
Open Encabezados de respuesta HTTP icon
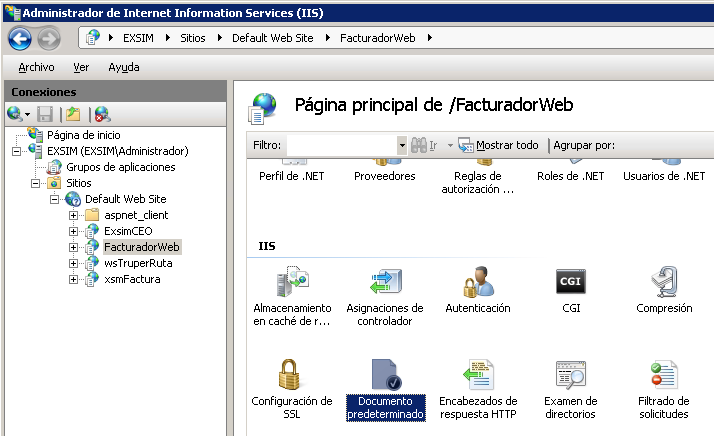pyautogui.click(x=478, y=374)
